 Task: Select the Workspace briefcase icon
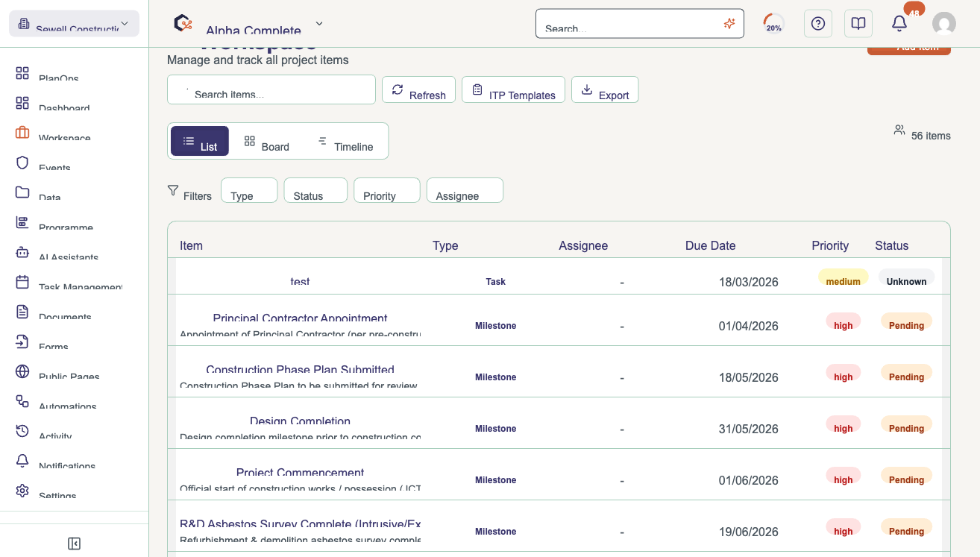[22, 133]
